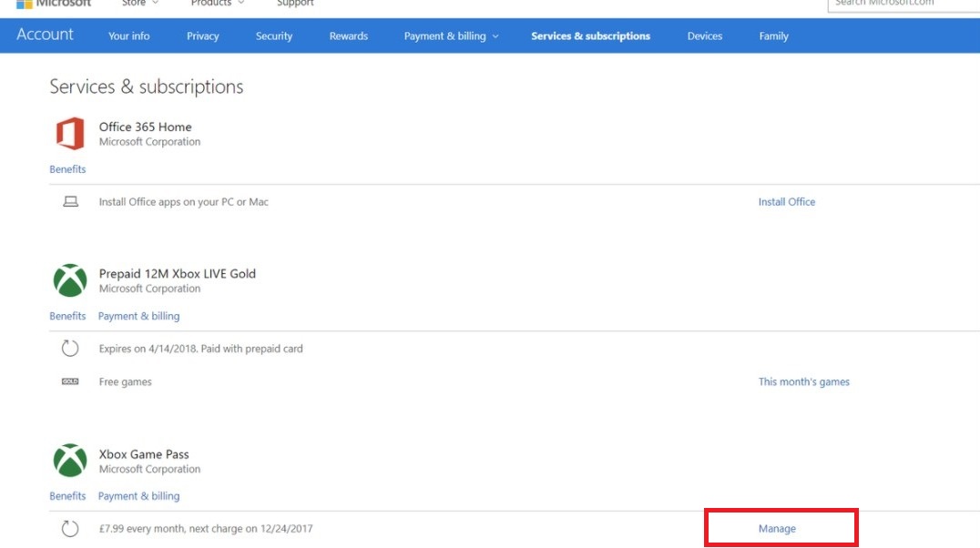
Task: Click the recurring charge icon beside £7.99
Action: click(x=70, y=529)
